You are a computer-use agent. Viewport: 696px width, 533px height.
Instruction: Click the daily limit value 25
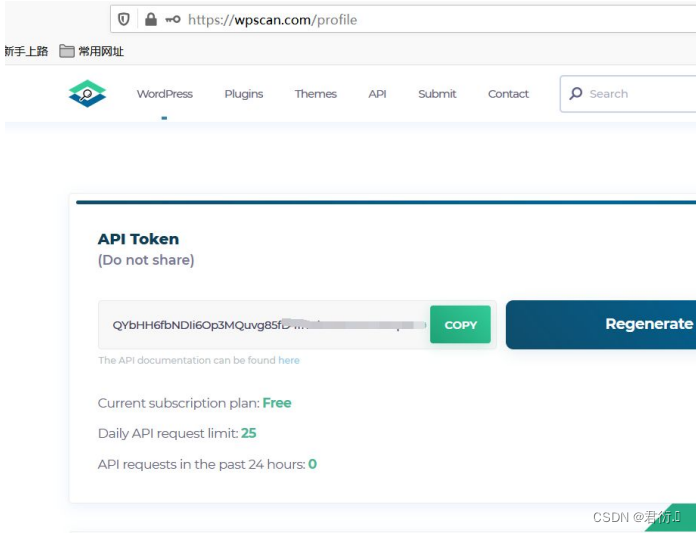pos(249,433)
